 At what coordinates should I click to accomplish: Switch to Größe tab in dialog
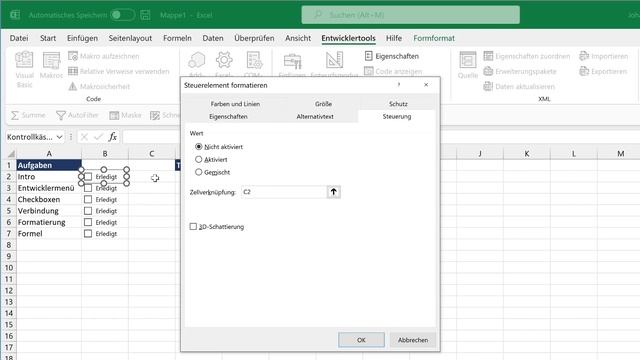[x=323, y=104]
